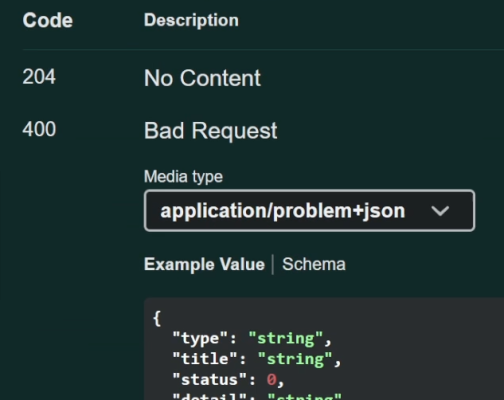
Task: Click the 204 response code
Action: [39, 77]
